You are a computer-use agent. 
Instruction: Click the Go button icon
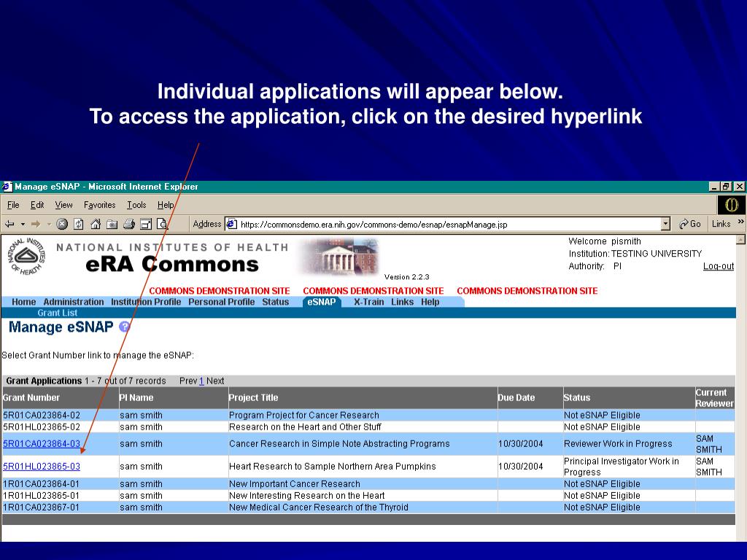[x=690, y=224]
